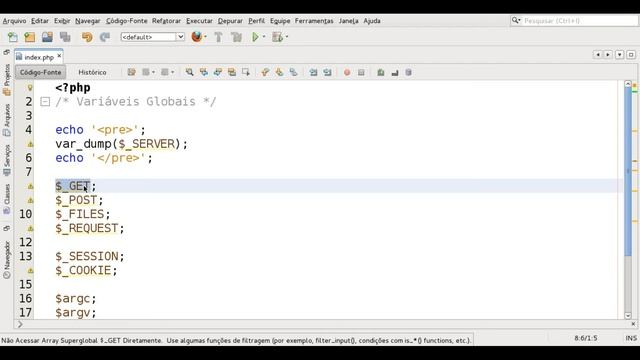Open the Código-Fonte menu
640x360 pixels.
[x=127, y=21]
